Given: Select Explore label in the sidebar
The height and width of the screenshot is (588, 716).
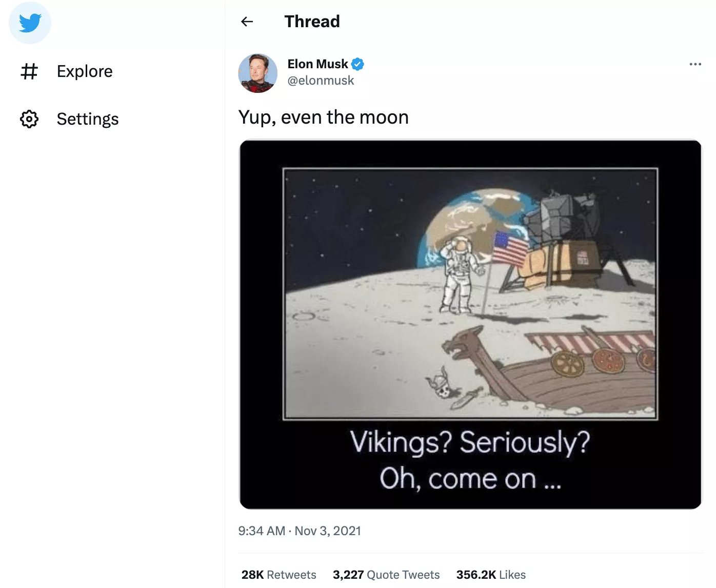Looking at the screenshot, I should click(x=85, y=71).
